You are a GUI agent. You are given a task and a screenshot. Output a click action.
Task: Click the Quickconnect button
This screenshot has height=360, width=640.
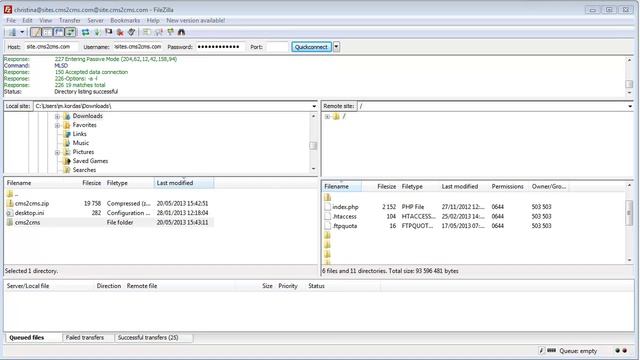coord(311,47)
